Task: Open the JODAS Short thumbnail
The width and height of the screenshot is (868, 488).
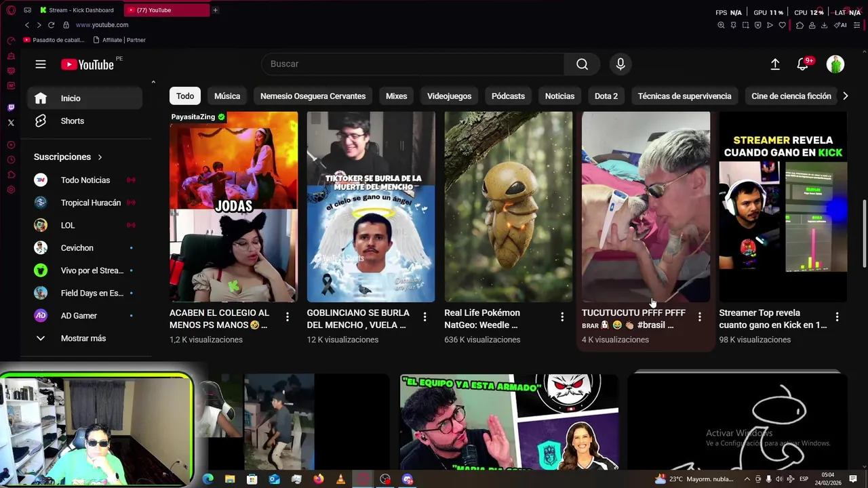Action: point(233,207)
